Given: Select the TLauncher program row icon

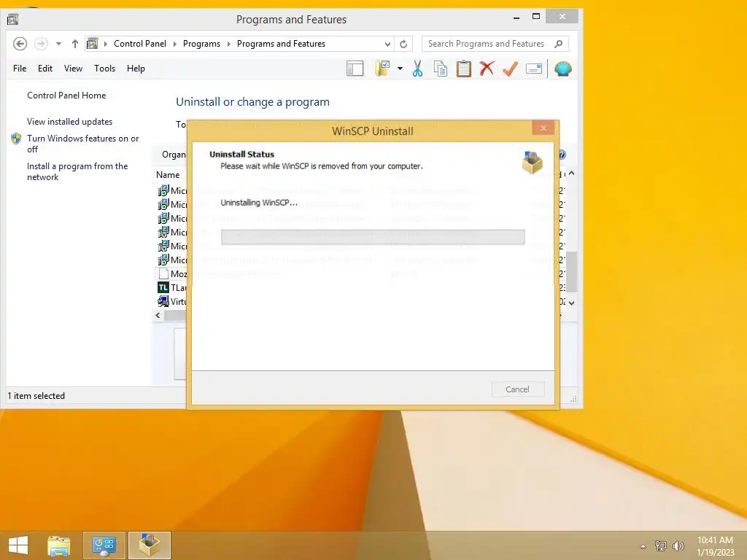Looking at the screenshot, I should [x=163, y=287].
